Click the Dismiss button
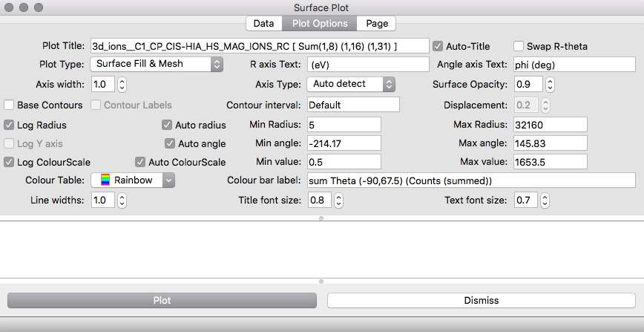Image resolution: width=644 pixels, height=332 pixels. coord(481,301)
